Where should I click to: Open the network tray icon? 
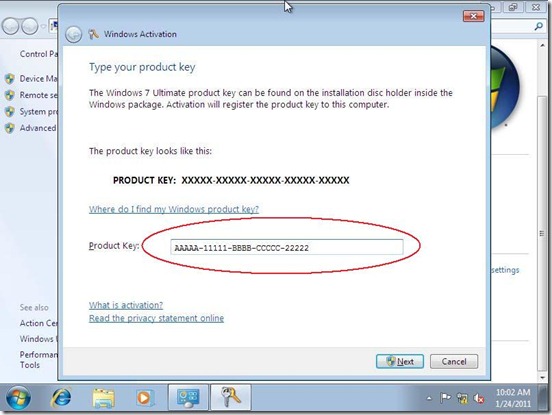462,398
